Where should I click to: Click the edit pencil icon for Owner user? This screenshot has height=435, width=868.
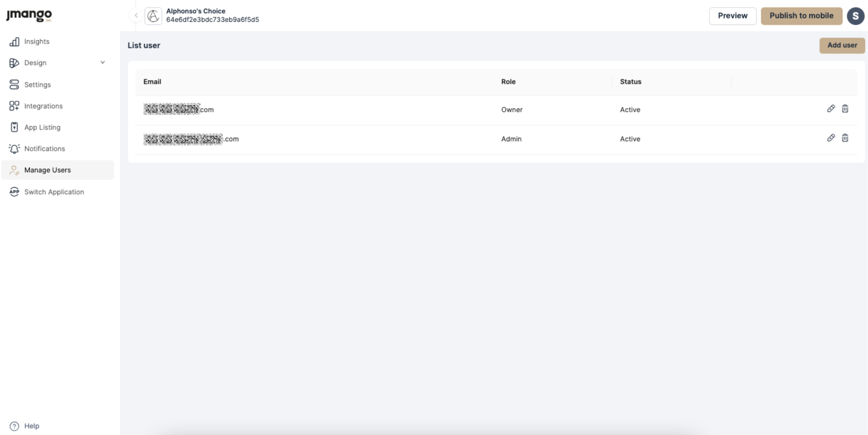click(831, 108)
